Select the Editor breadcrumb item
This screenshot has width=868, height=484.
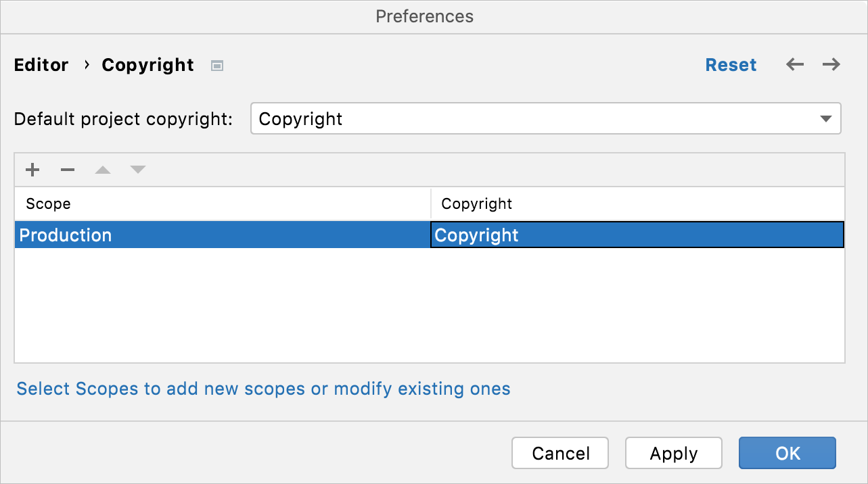coord(41,64)
